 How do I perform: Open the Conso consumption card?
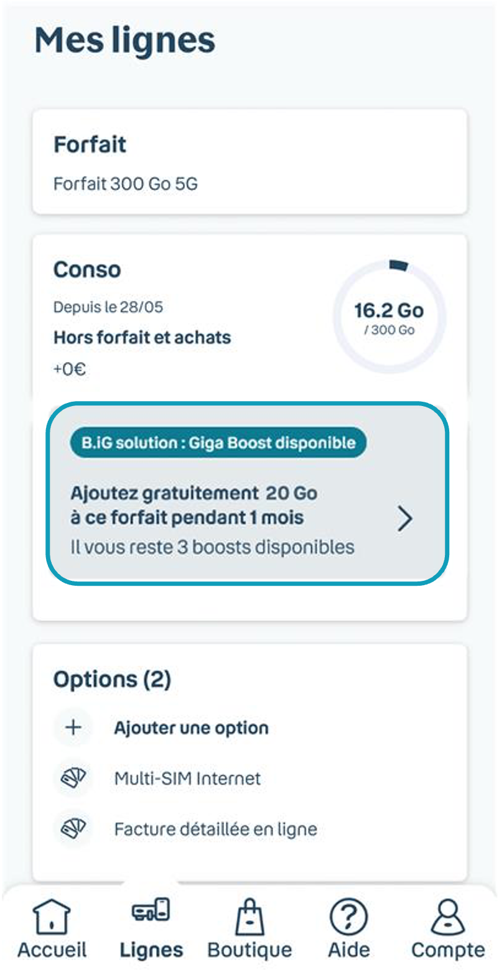click(87, 269)
